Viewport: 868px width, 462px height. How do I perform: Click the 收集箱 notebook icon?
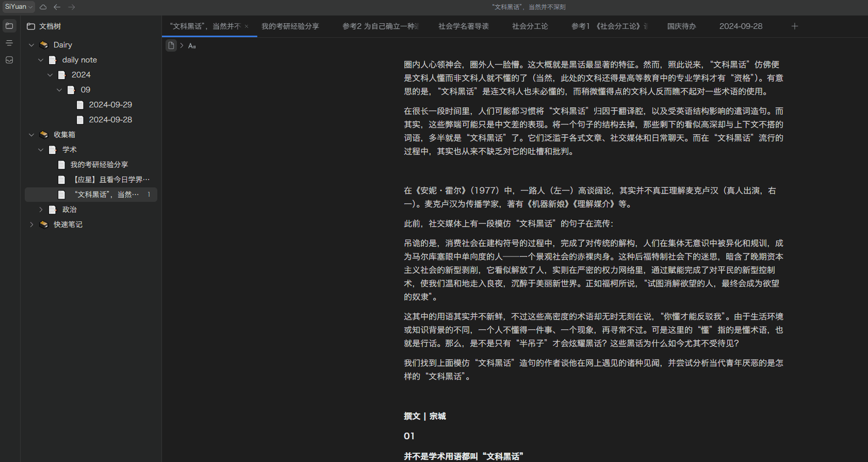44,135
